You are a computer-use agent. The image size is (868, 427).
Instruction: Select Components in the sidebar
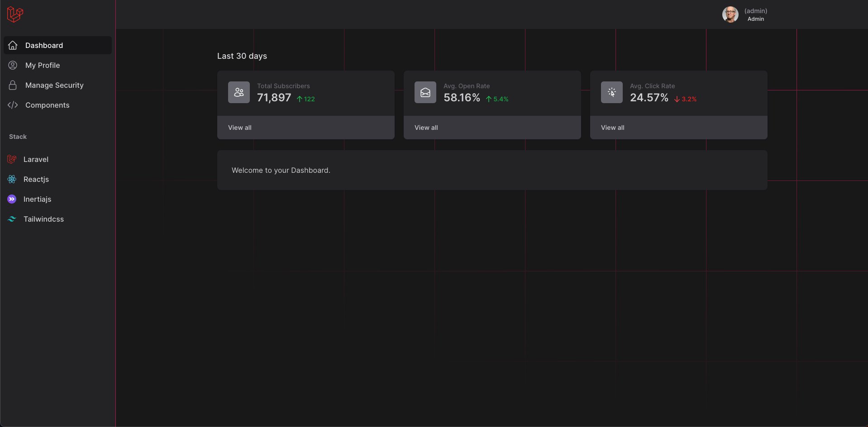coord(48,105)
